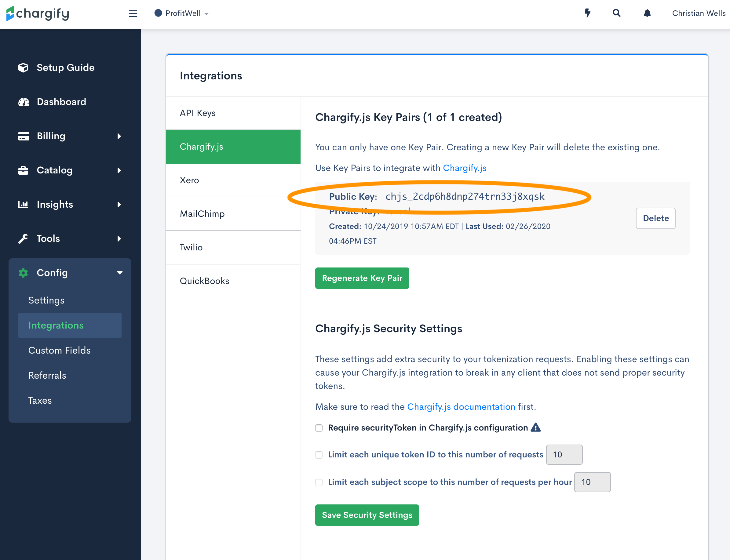The width and height of the screenshot is (730, 560).
Task: Select Integrations under Config
Action: point(70,325)
